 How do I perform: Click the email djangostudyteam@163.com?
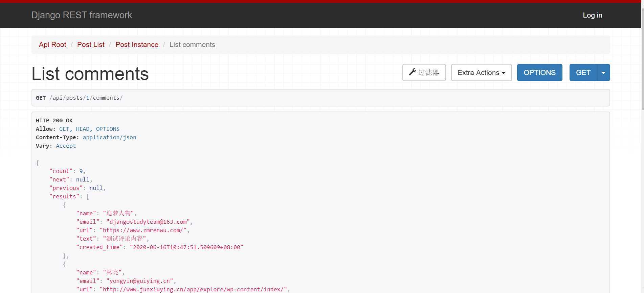coord(148,222)
